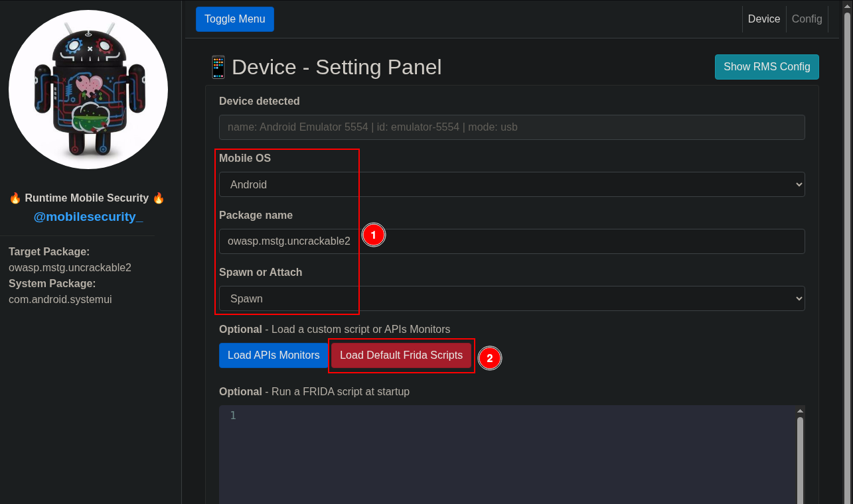The image size is (853, 504).
Task: Expand the Spawn or Attach dropdown
Action: click(x=511, y=298)
